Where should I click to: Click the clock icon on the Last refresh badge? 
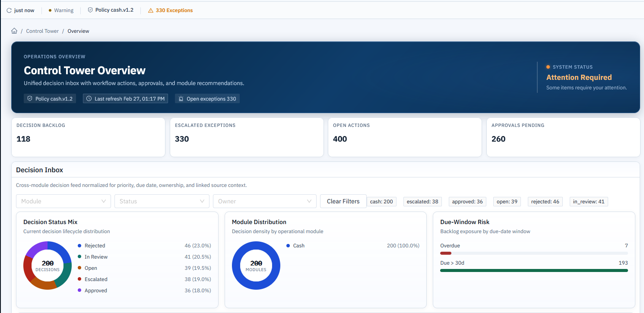pos(89,98)
